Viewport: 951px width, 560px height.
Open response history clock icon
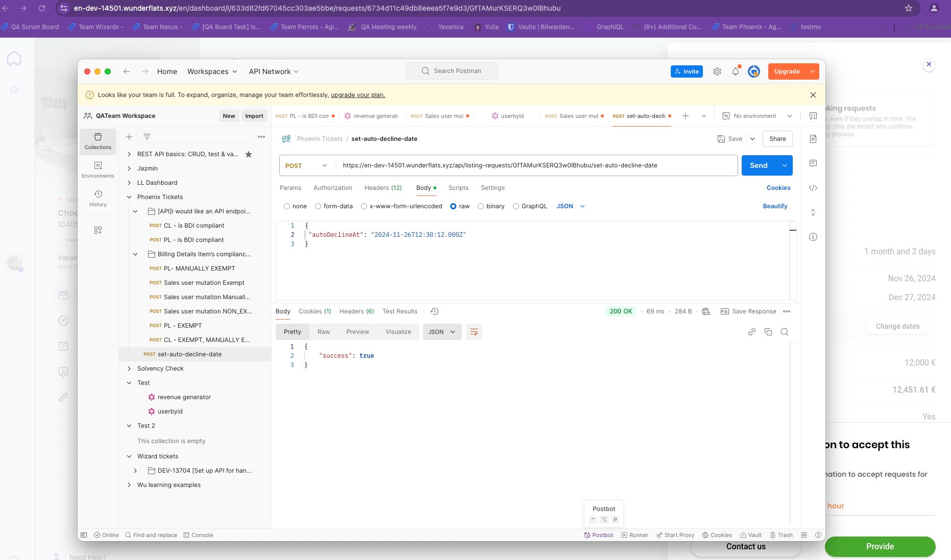click(434, 311)
